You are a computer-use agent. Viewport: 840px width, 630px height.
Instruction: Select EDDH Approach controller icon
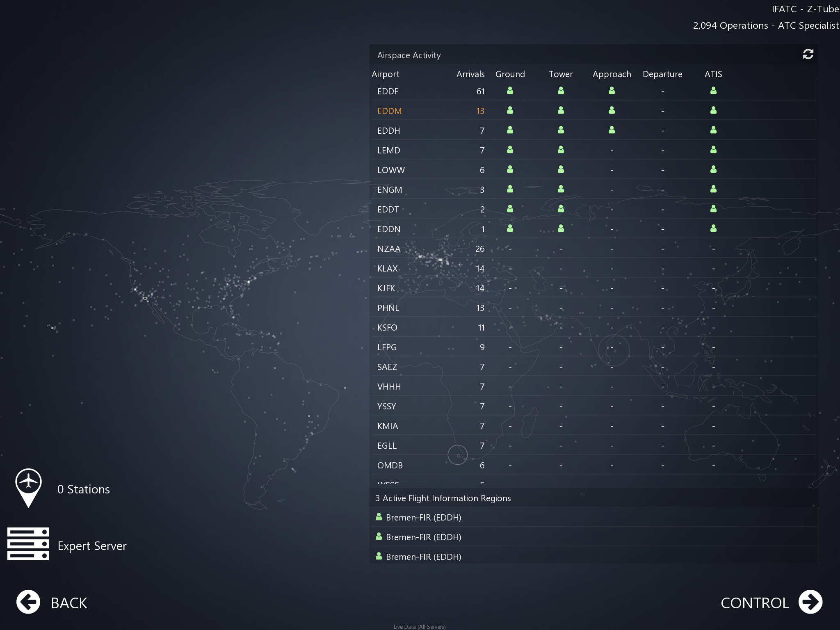(612, 130)
